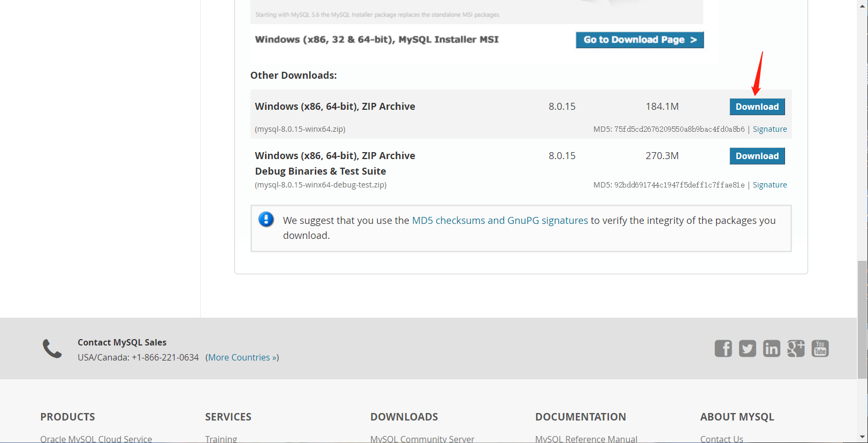Open MD5 checksums and GnuPG signatures link
The image size is (868, 443).
click(x=500, y=220)
